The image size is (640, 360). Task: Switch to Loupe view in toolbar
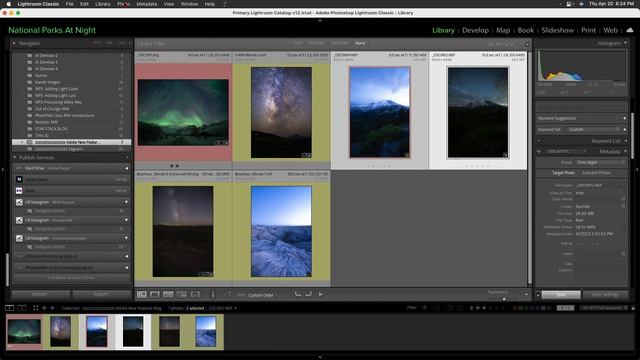coord(155,294)
